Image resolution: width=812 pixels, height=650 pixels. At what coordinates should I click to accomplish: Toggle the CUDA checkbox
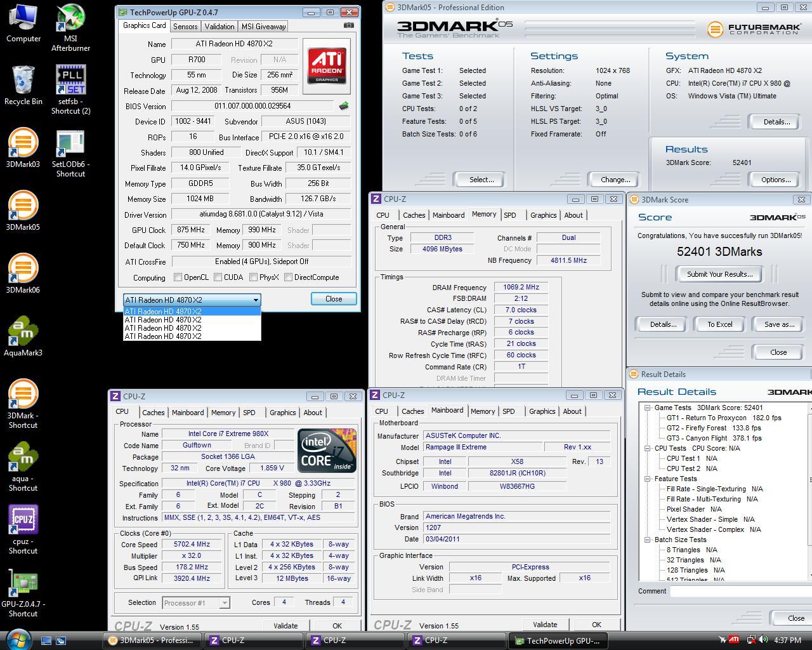pyautogui.click(x=218, y=277)
